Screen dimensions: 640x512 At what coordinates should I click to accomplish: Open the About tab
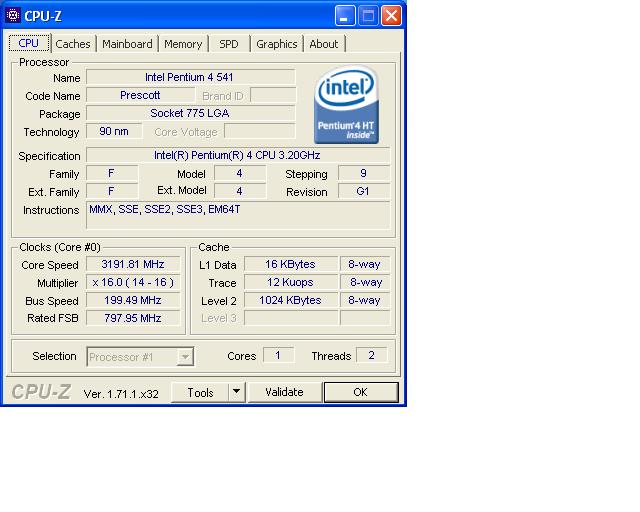pyautogui.click(x=324, y=44)
